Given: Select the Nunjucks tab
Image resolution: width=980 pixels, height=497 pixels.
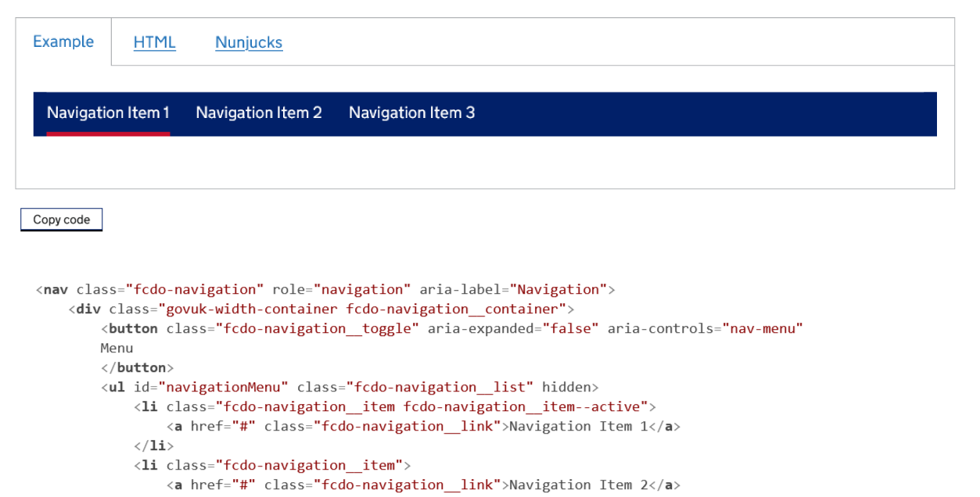Looking at the screenshot, I should point(249,42).
